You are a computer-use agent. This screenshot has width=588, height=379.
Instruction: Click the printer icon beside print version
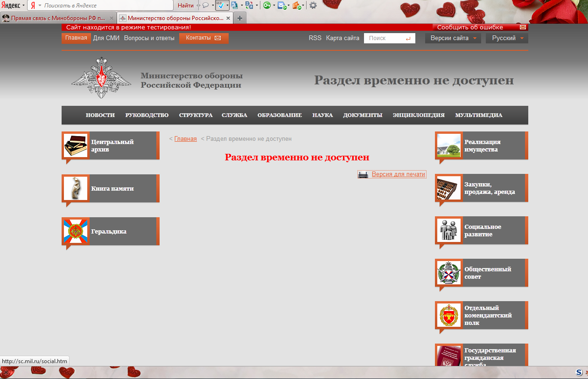[x=363, y=175]
